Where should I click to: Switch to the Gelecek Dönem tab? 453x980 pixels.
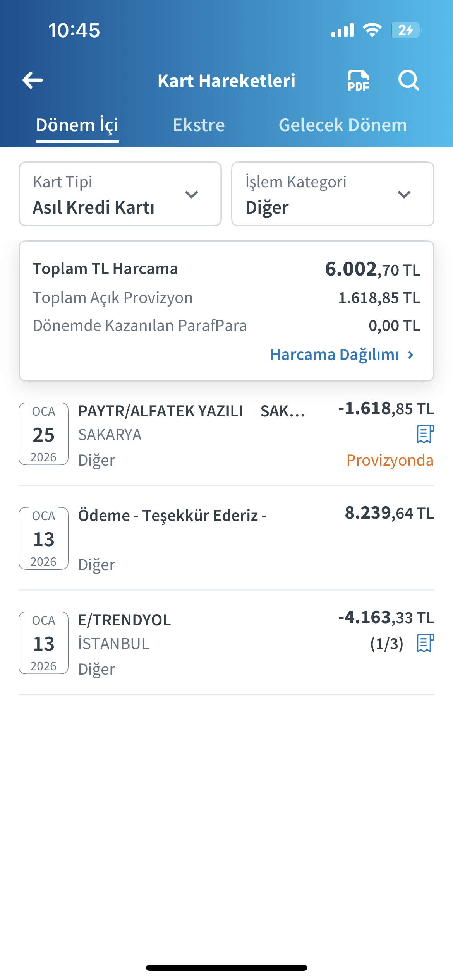(343, 125)
